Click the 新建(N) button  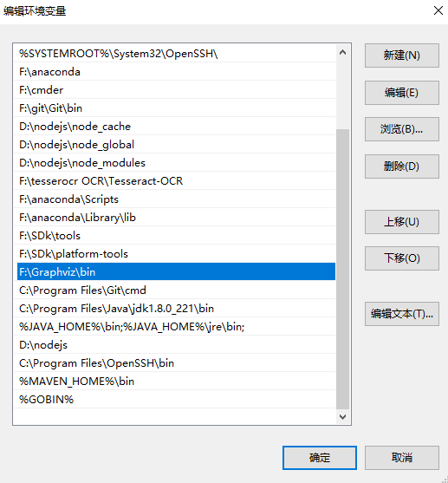pyautogui.click(x=402, y=55)
